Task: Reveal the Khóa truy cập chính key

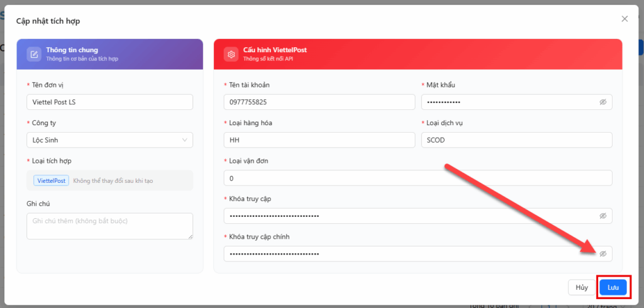Action: (602, 254)
